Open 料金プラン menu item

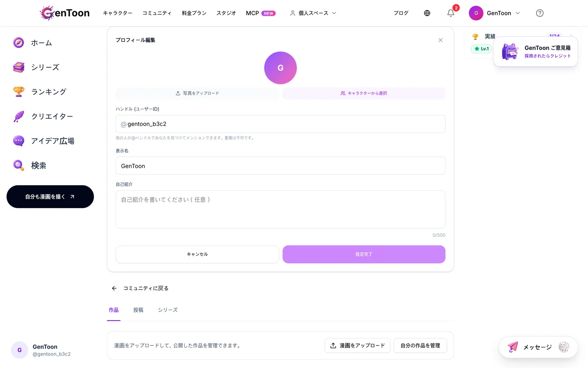[x=194, y=13]
